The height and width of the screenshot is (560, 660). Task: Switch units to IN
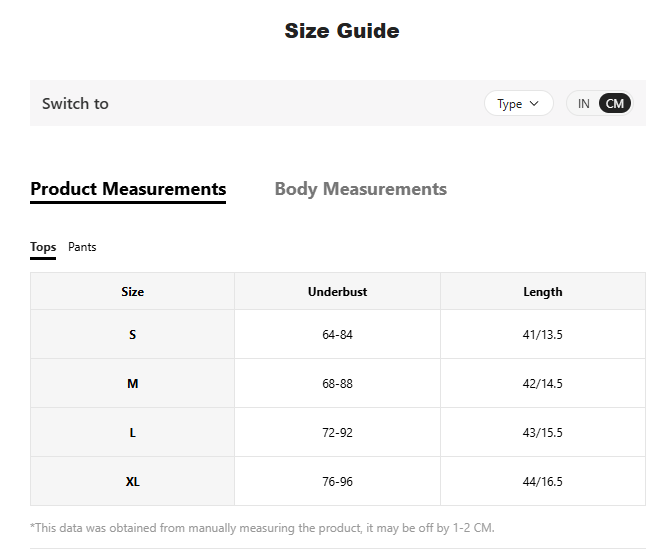584,103
